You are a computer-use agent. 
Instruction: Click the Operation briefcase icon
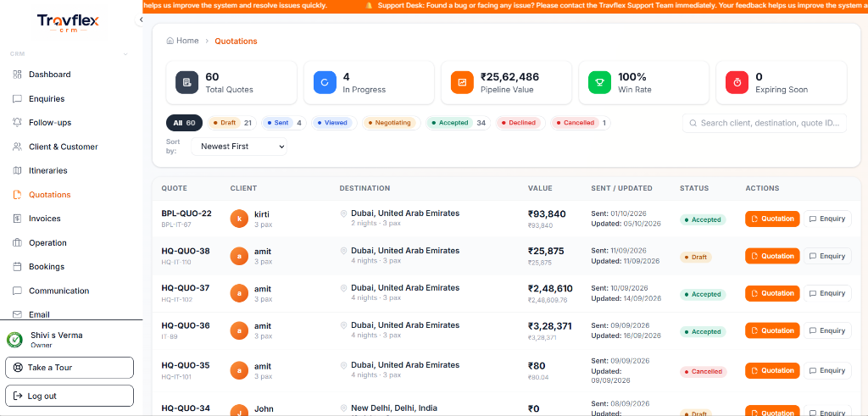pyautogui.click(x=17, y=243)
